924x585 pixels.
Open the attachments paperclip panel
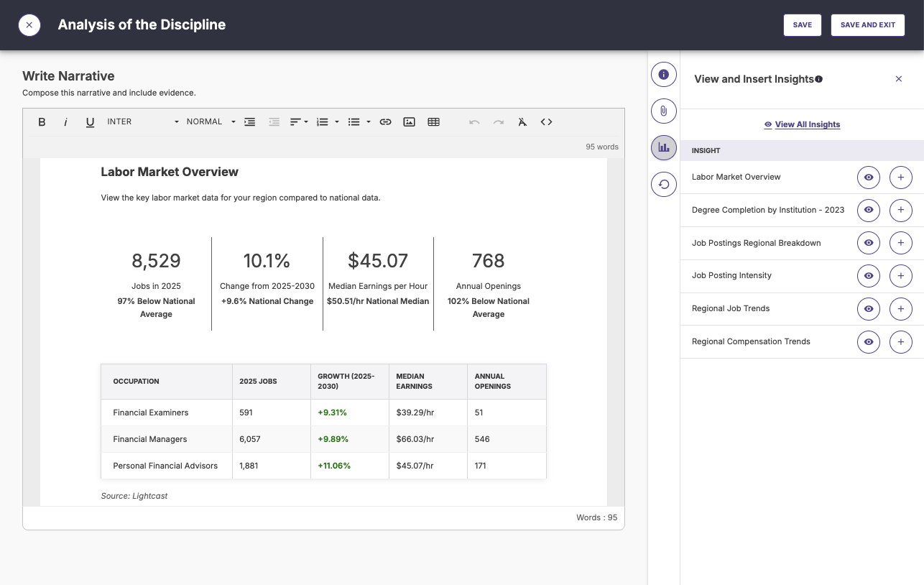tap(664, 111)
